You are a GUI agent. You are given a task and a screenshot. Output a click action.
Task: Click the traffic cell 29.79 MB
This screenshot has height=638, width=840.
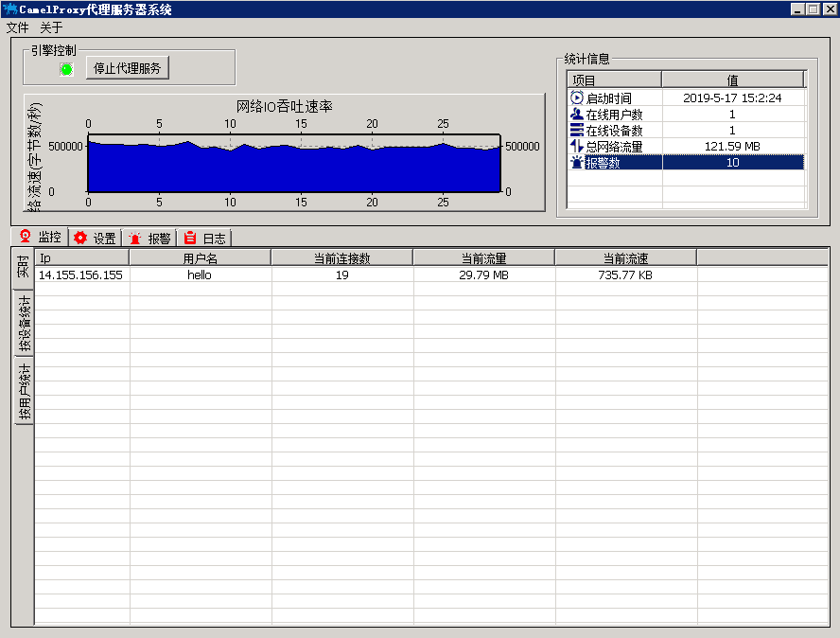coord(483,275)
